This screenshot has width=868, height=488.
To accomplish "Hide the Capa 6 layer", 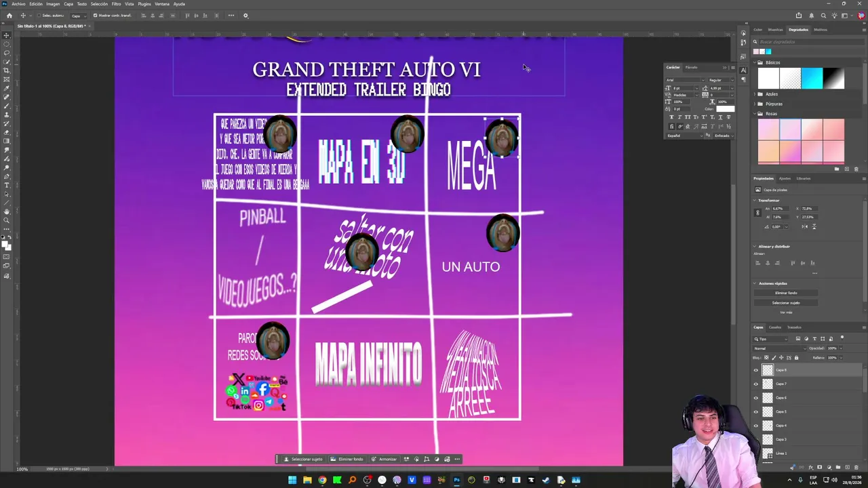I will pos(756,398).
